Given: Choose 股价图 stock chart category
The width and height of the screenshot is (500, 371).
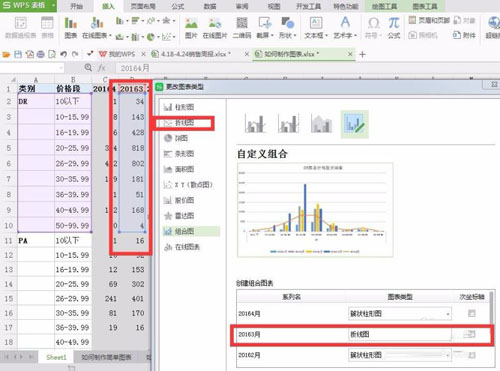Looking at the screenshot, I should (179, 200).
